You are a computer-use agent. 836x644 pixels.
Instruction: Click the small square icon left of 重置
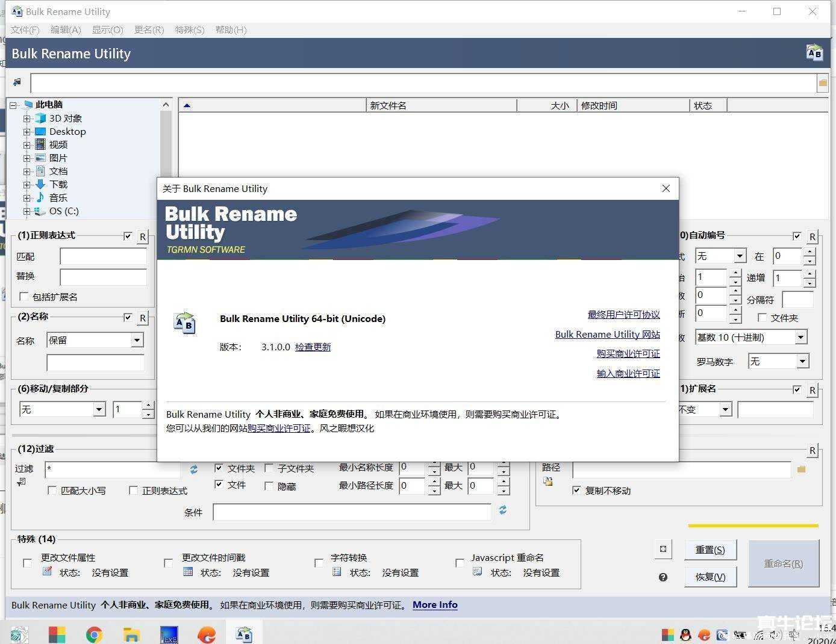coord(663,549)
